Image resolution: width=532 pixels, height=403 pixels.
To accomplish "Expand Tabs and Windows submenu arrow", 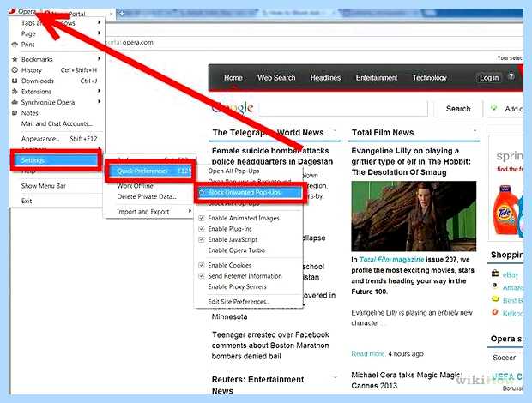I will pos(99,22).
